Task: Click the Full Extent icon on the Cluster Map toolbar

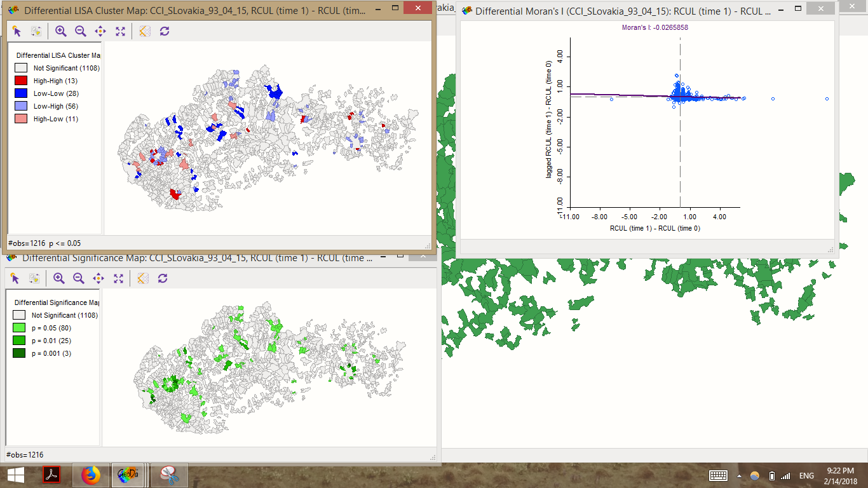Action: [120, 30]
